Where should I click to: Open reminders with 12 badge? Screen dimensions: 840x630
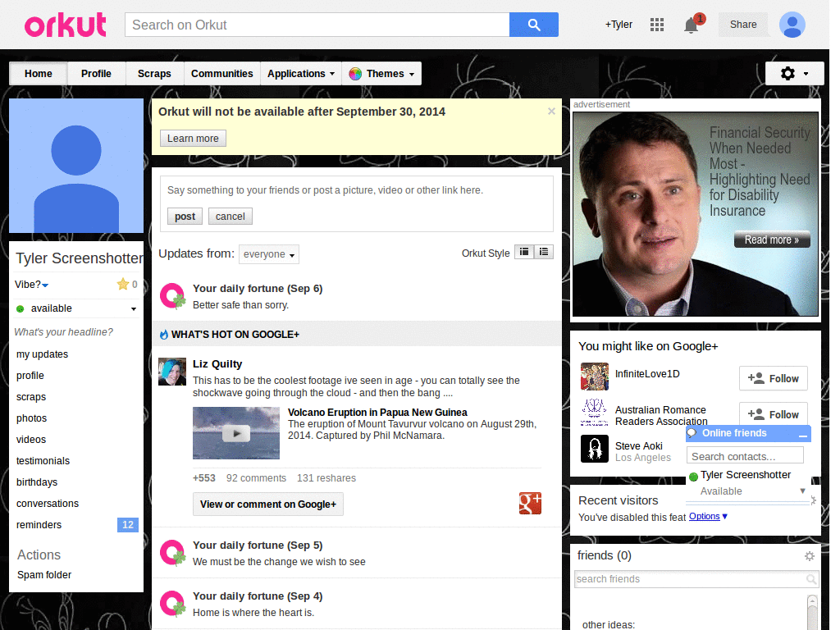pyautogui.click(x=76, y=525)
